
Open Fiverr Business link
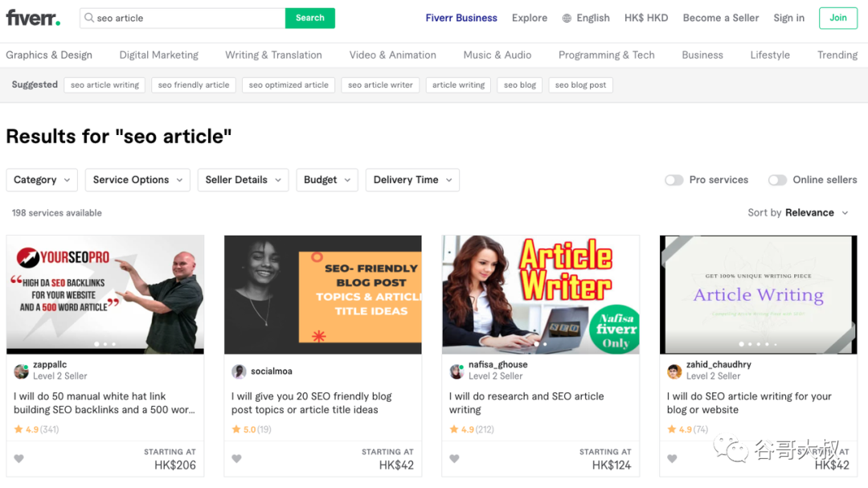(461, 18)
